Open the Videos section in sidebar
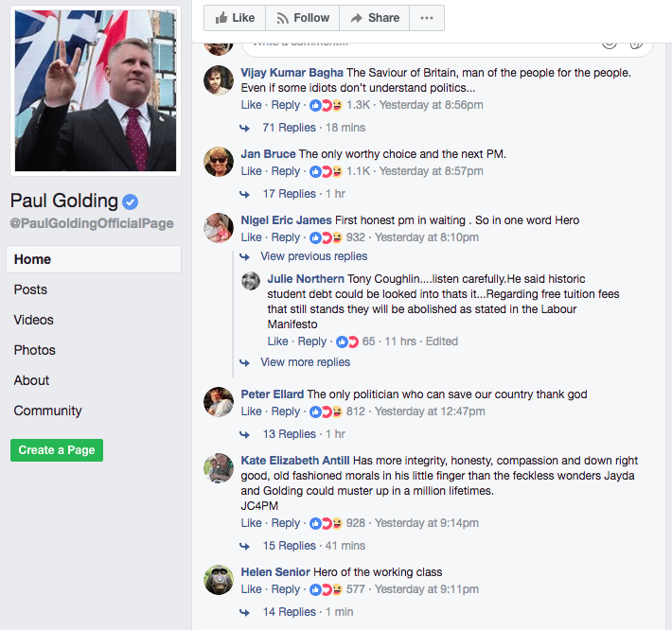 tap(33, 320)
